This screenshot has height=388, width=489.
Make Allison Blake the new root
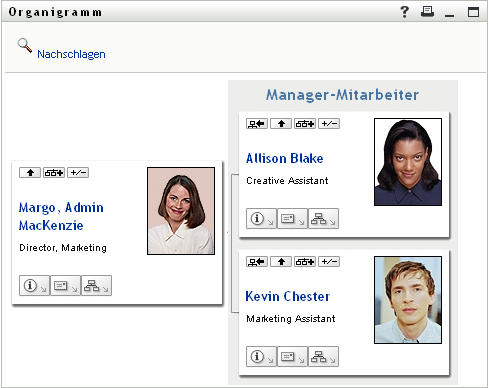[x=257, y=124]
